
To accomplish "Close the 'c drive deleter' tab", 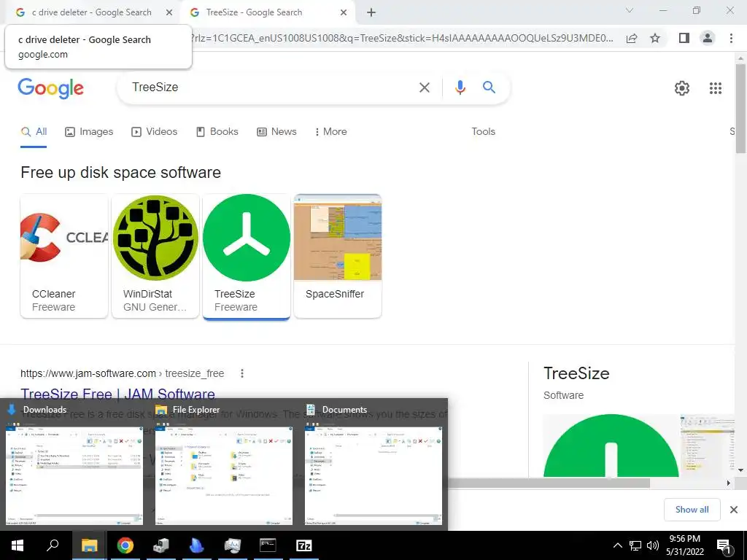I will [169, 12].
